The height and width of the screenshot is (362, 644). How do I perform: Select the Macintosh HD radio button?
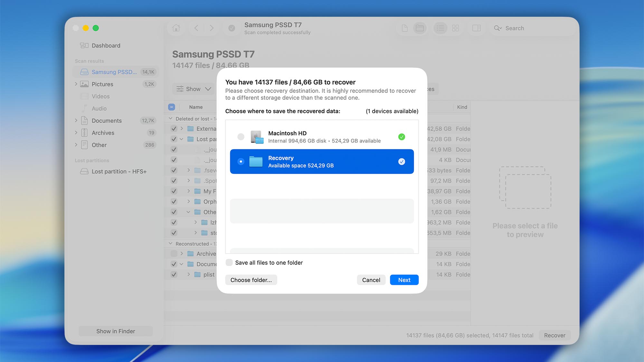[x=241, y=136]
